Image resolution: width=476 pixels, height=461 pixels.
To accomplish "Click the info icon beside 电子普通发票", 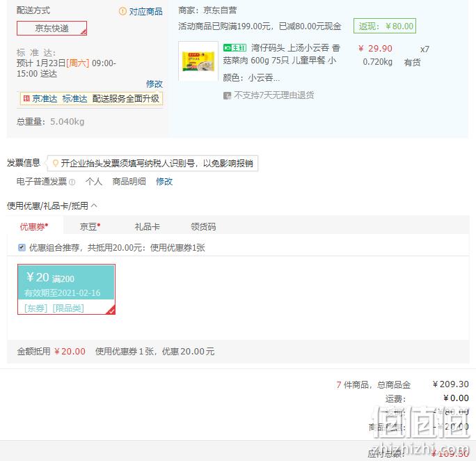I will click(72, 182).
